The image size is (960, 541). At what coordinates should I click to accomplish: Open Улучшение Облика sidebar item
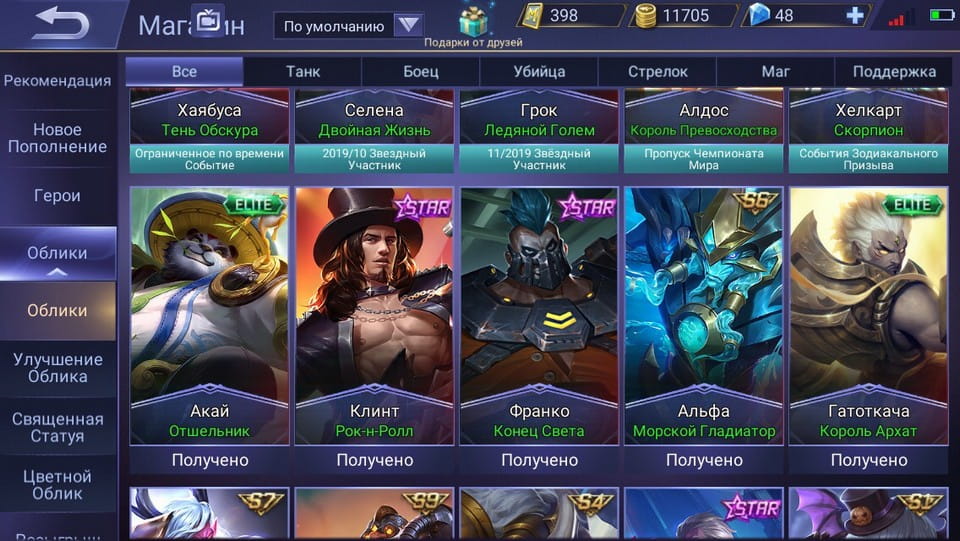58,368
